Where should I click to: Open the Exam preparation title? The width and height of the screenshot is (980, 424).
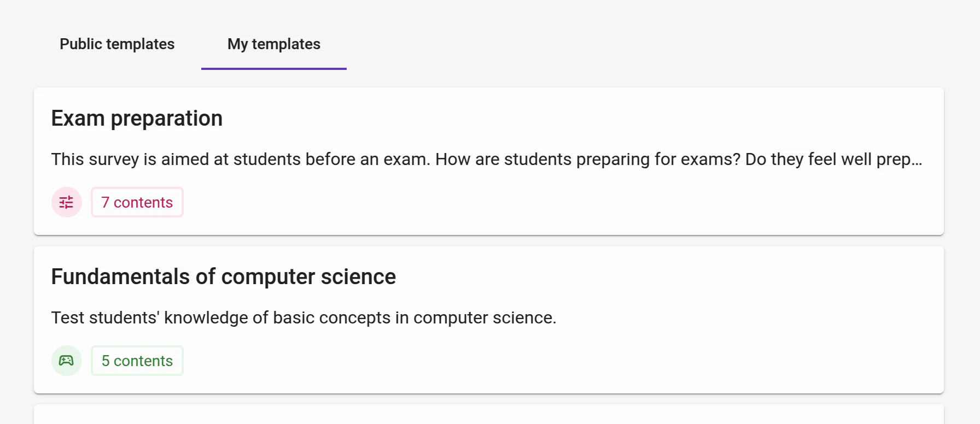pos(137,119)
